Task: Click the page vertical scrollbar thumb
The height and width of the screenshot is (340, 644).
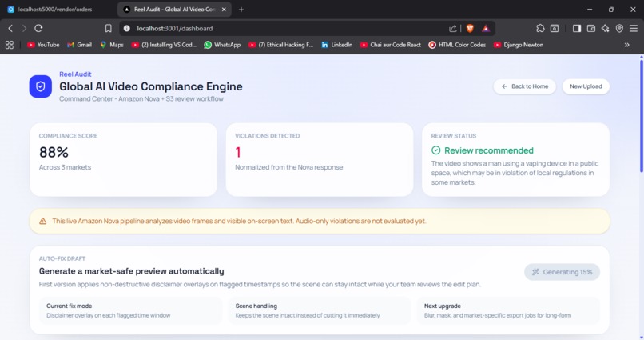Action: [641, 116]
